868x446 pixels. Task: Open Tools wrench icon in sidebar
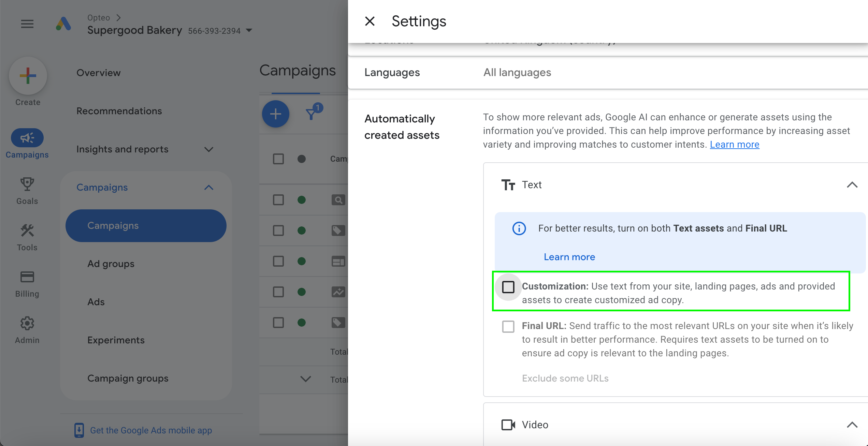(x=27, y=231)
